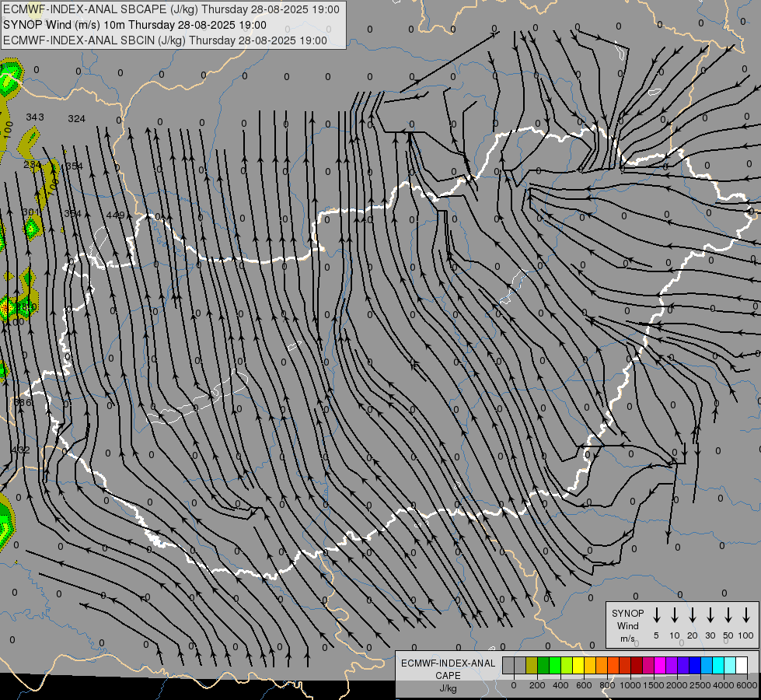761x700 pixels.
Task: Select the purple swatch left of 2000
Action: pyautogui.click(x=671, y=666)
